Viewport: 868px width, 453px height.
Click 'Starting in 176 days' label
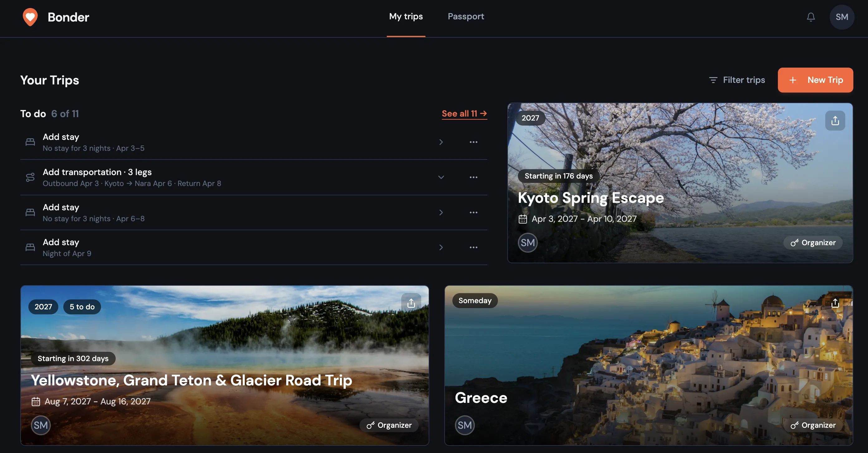tap(558, 176)
